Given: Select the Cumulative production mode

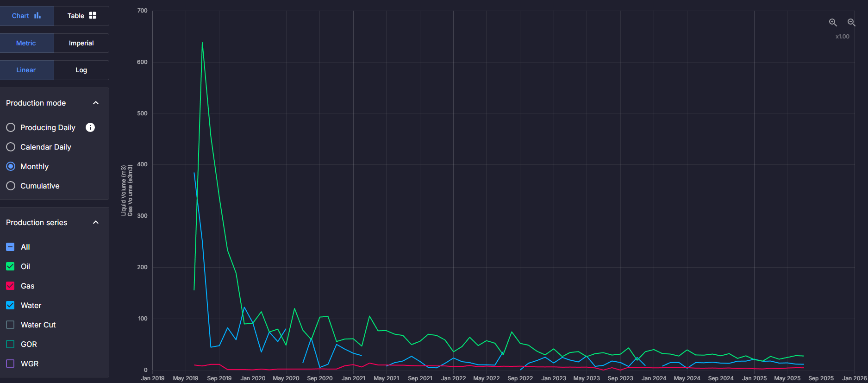Looking at the screenshot, I should [x=11, y=186].
